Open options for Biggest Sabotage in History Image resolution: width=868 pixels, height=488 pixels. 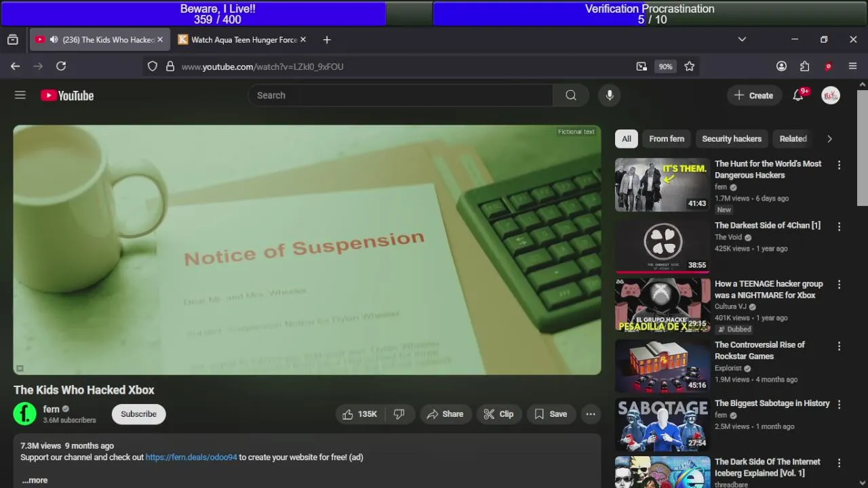coord(839,405)
